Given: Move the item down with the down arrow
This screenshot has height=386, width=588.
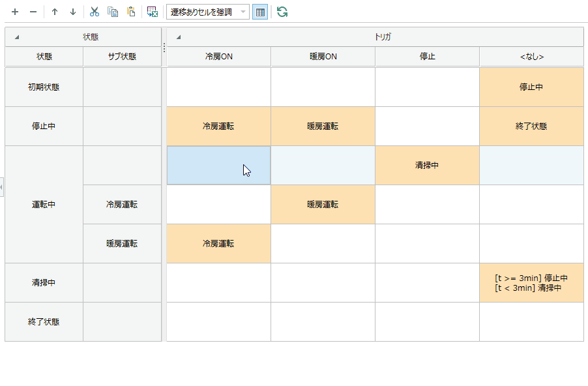Looking at the screenshot, I should click(x=73, y=12).
